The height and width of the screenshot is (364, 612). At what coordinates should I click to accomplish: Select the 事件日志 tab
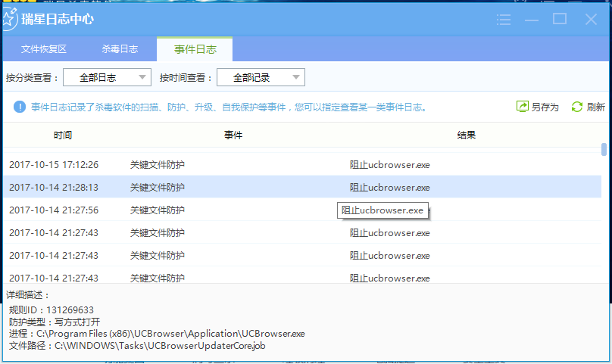coord(195,49)
